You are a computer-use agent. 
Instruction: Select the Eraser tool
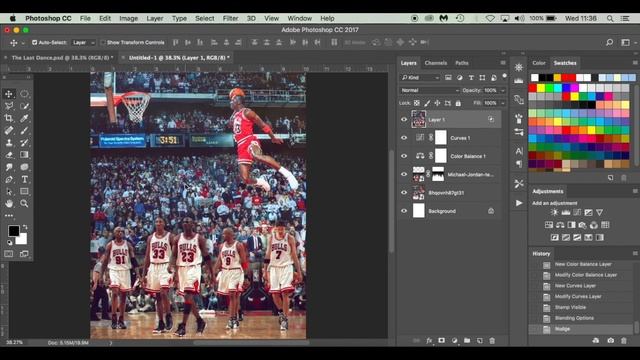(x=9, y=155)
